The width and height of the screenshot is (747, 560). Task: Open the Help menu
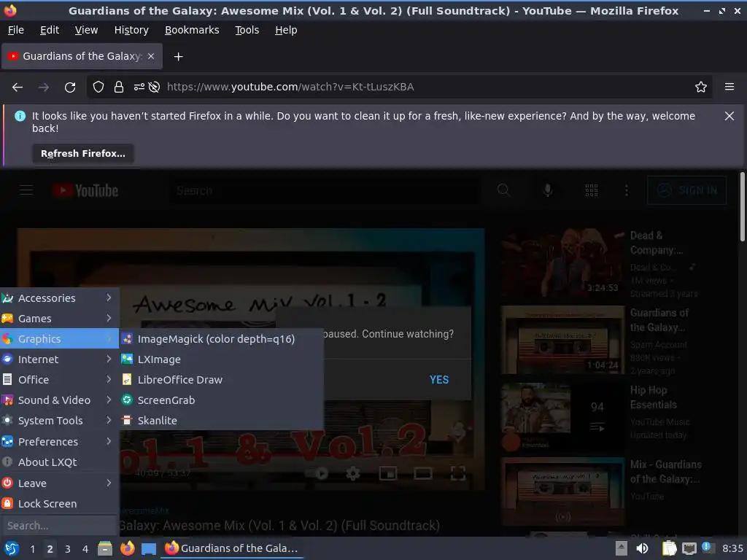pyautogui.click(x=286, y=30)
